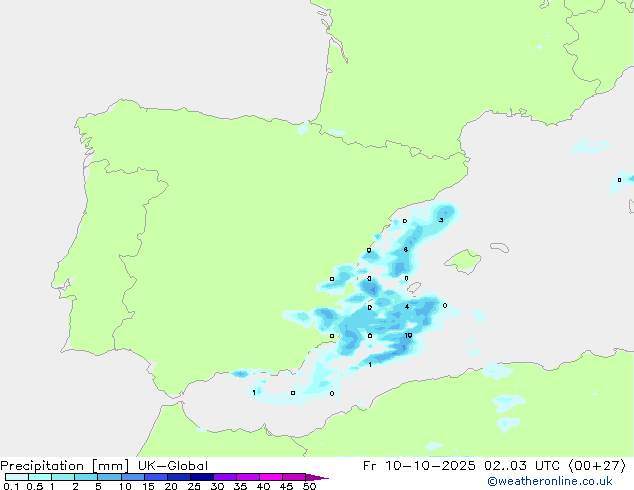Pick the 5 mm legend color swatch
The height and width of the screenshot is (490, 634).
[109, 477]
